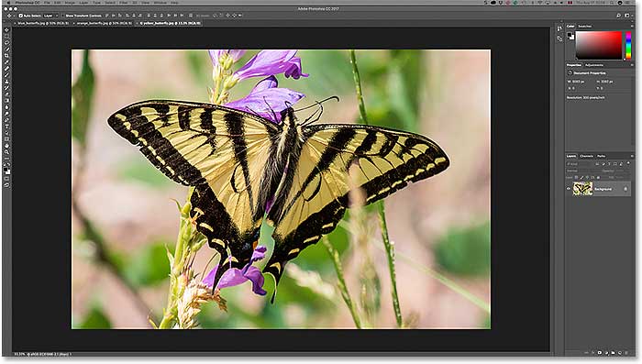Click the Background layer name
Screen dimensions: 642x364
pyautogui.click(x=603, y=189)
